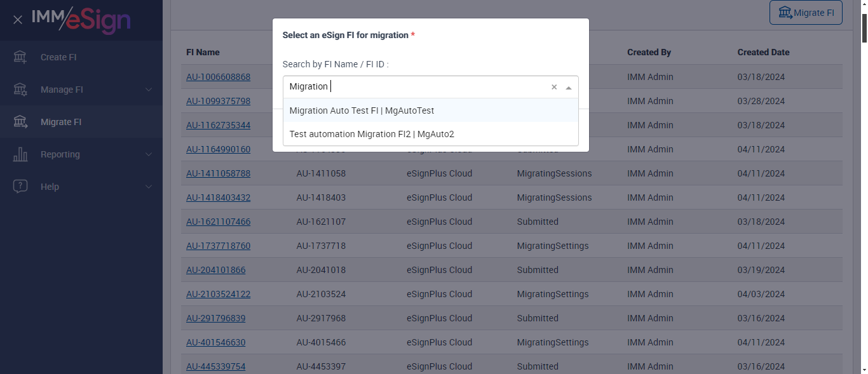
Task: Click the page's vertical scrollbar
Action: click(x=863, y=190)
